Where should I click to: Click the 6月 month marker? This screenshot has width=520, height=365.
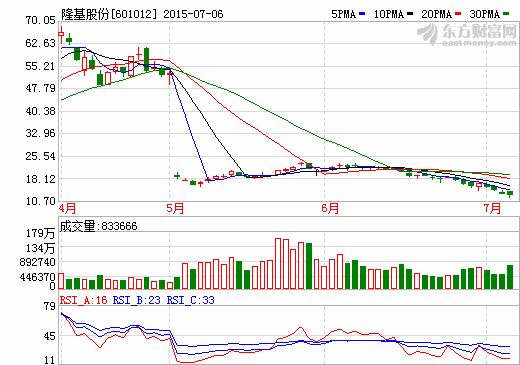tap(330, 208)
